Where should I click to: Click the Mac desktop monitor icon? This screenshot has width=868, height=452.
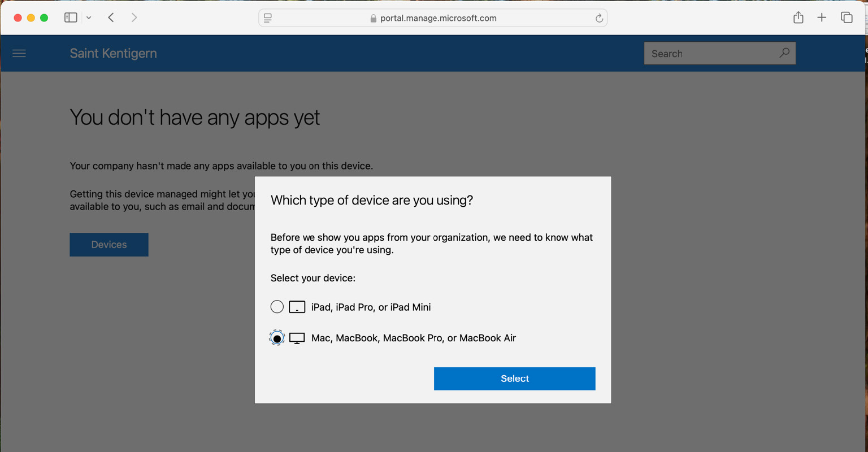tap(297, 338)
